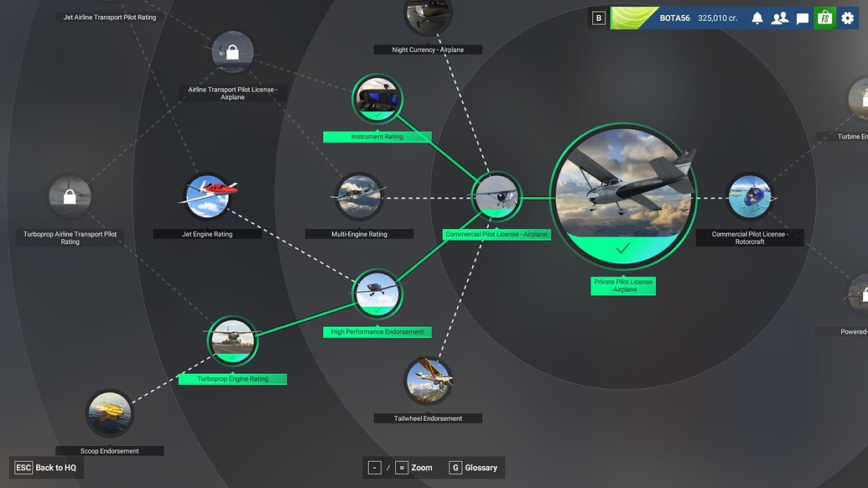The image size is (868, 488).
Task: Click the B key profile button
Action: point(599,18)
